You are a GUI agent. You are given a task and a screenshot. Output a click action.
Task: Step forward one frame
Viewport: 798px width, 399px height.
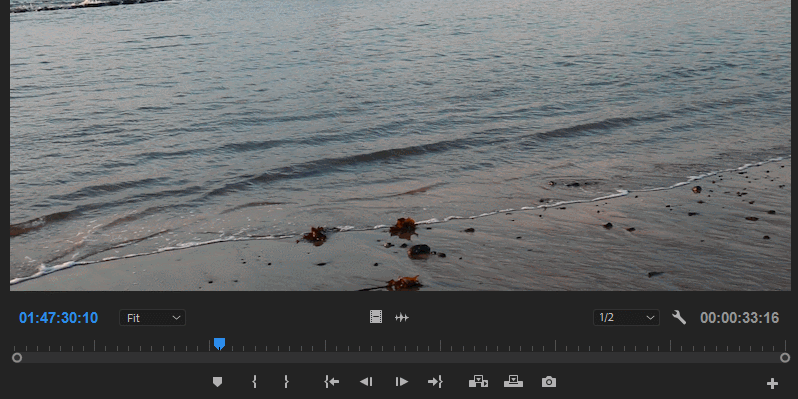click(402, 382)
